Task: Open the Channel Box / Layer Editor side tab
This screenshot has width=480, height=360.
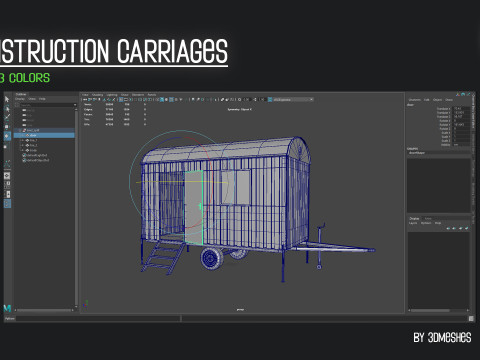Action: pyautogui.click(x=473, y=110)
